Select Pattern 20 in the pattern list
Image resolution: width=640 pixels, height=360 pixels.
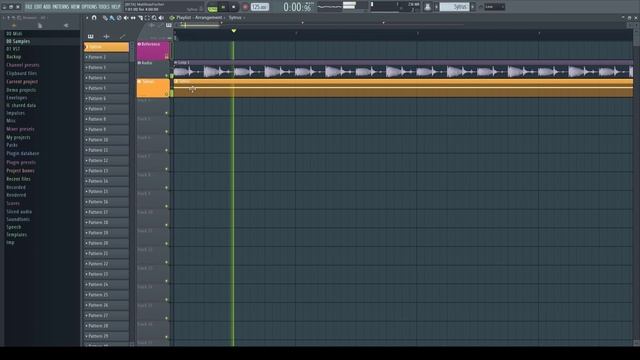click(107, 243)
